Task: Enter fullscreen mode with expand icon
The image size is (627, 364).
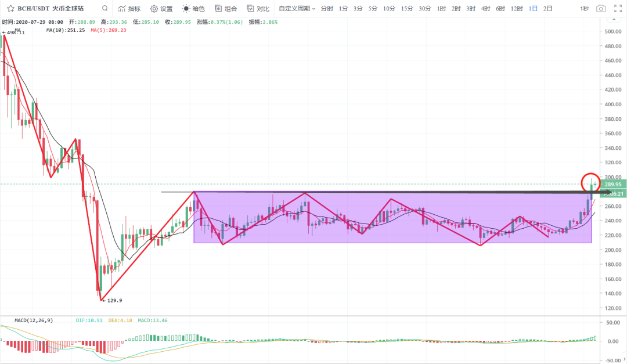Action: point(617,9)
